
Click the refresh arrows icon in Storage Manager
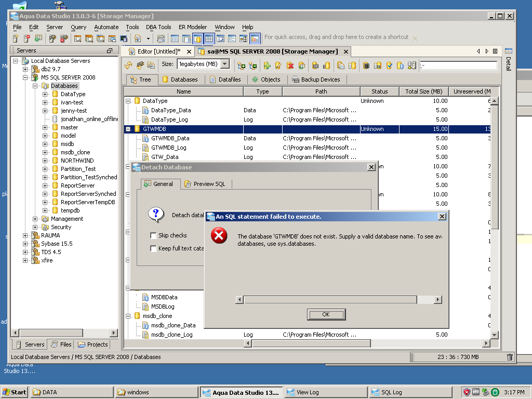click(x=129, y=65)
